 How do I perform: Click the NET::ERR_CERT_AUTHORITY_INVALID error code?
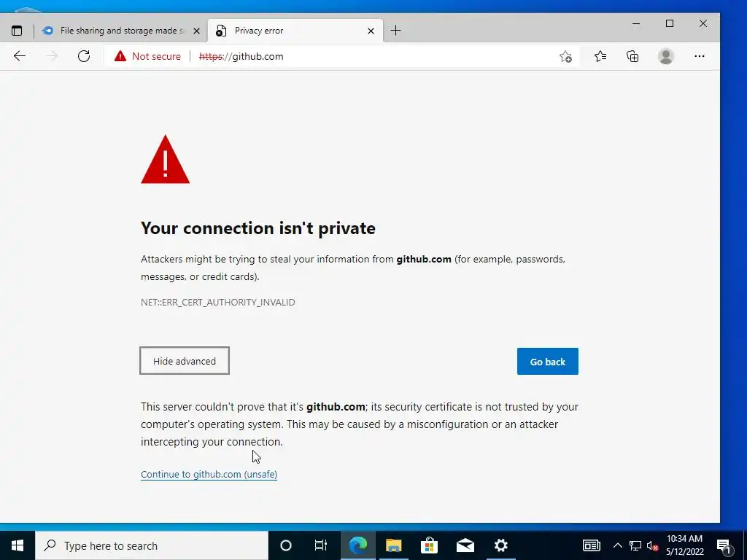tap(217, 303)
